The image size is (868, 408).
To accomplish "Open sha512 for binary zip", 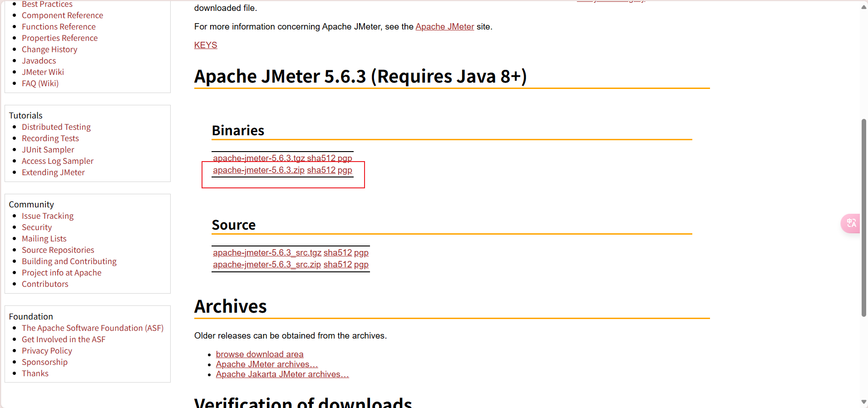I will 321,170.
